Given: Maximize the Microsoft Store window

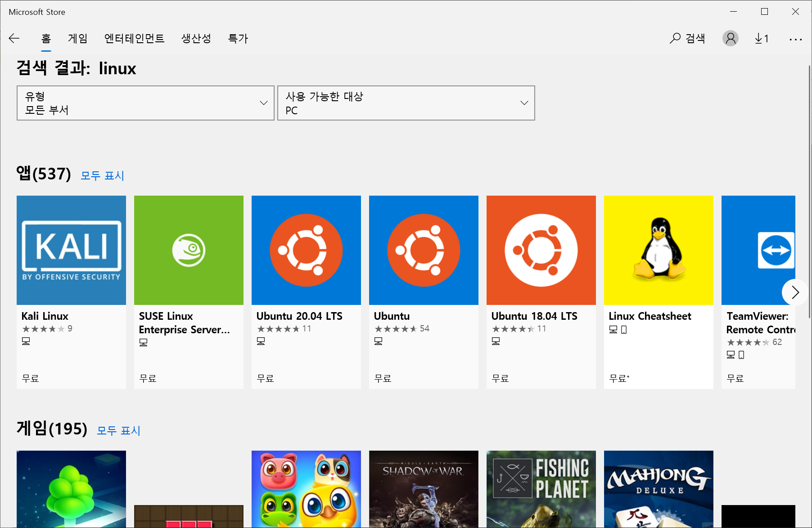Looking at the screenshot, I should pyautogui.click(x=764, y=12).
